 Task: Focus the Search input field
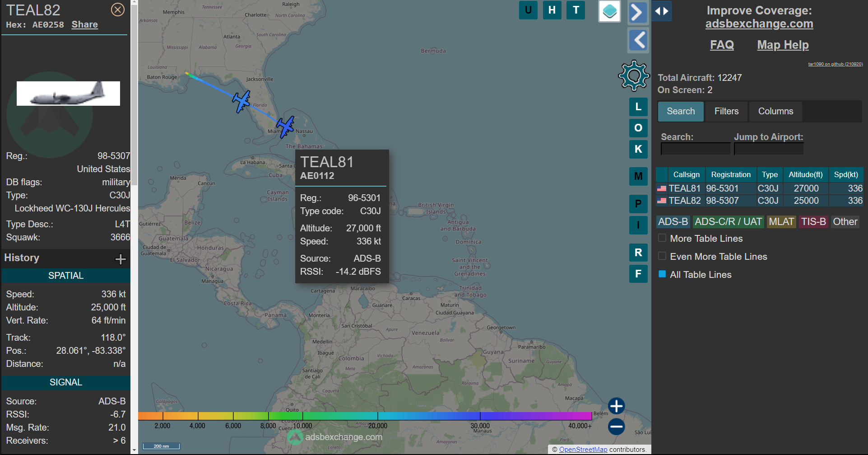tap(695, 149)
